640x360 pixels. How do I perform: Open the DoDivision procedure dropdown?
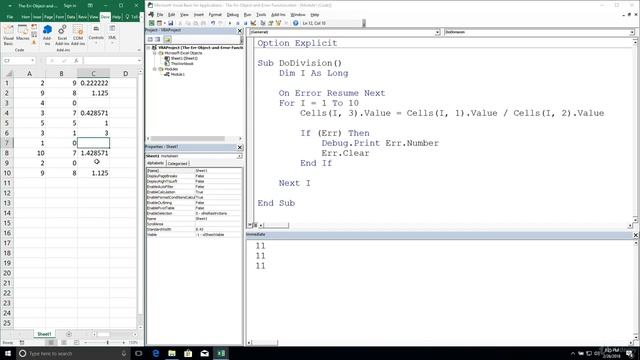point(632,32)
